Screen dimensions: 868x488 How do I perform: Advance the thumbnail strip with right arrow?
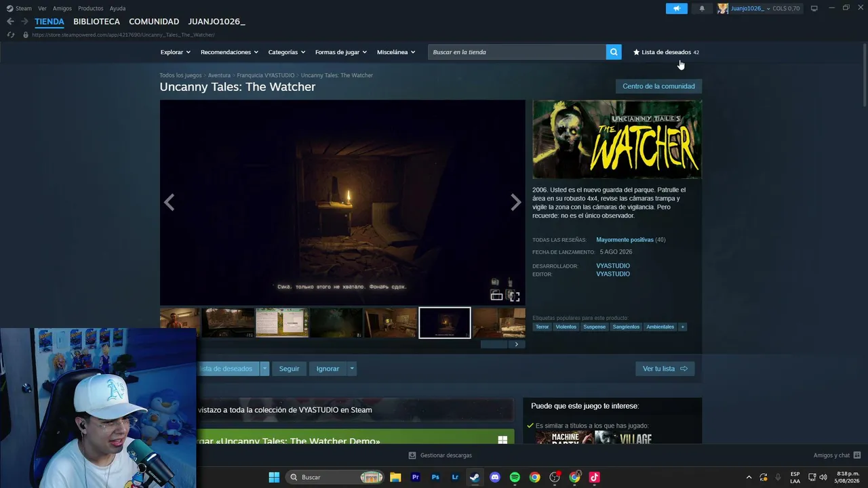click(x=517, y=344)
